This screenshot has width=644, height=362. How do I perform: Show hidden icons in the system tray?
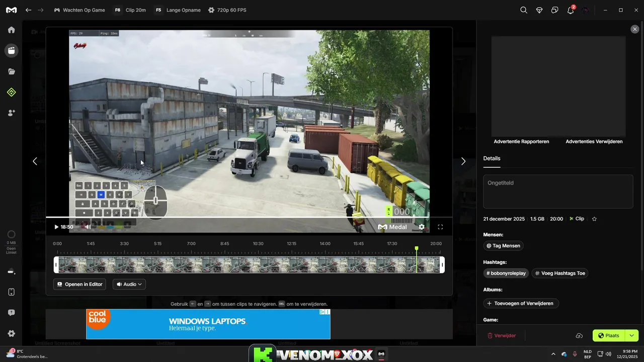click(x=553, y=354)
